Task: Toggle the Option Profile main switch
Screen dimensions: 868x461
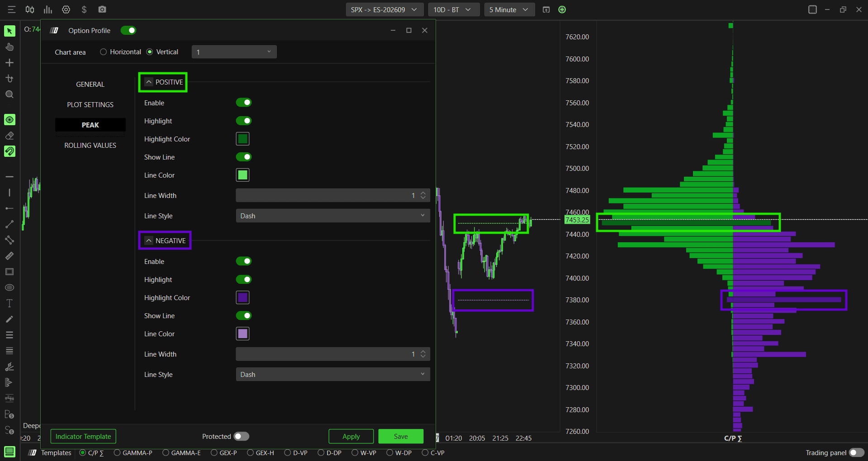Action: coord(128,30)
